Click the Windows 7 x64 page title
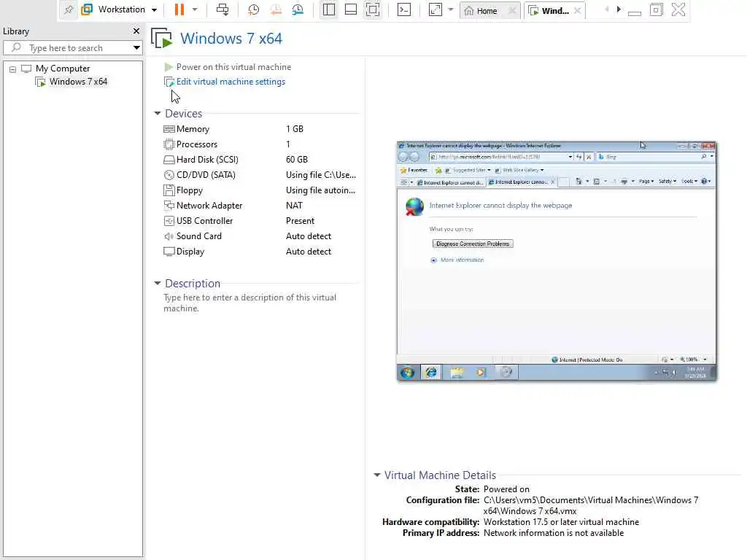Screen dimensions: 747x560 tap(231, 38)
